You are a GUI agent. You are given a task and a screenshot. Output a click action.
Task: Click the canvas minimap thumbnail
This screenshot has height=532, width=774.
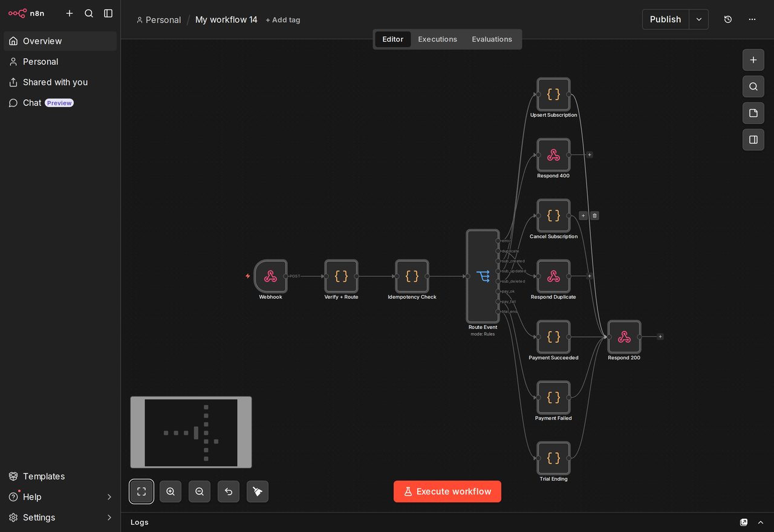(x=191, y=432)
